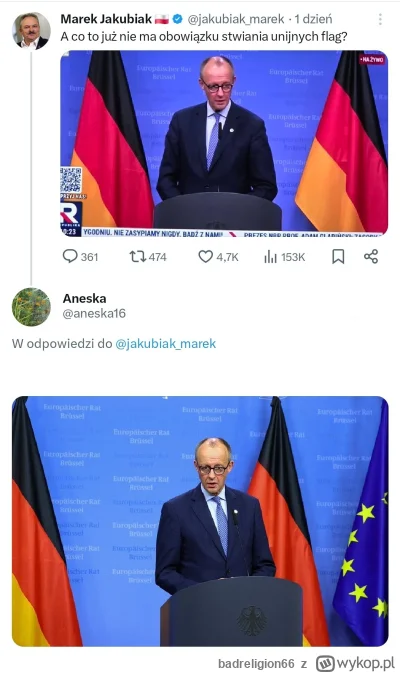Click the @jakubiak_marek handle in tweet header
The width and height of the screenshot is (400, 673).
click(x=236, y=19)
